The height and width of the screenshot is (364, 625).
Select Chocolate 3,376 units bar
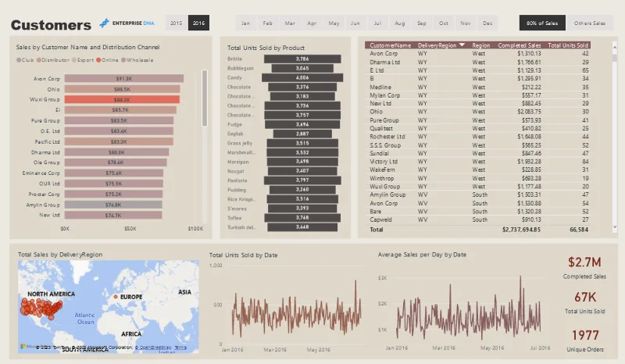pyautogui.click(x=302, y=87)
